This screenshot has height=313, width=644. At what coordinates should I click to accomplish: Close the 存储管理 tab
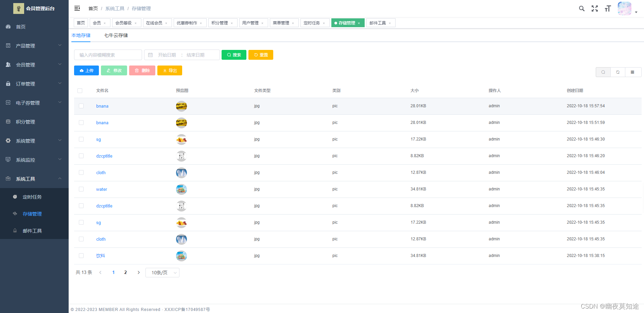click(359, 23)
